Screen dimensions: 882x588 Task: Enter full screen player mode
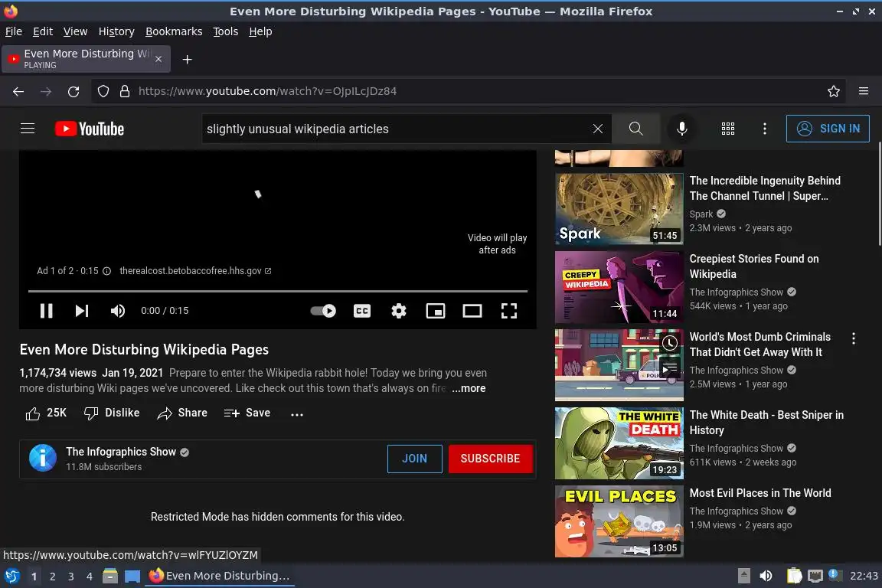(509, 311)
